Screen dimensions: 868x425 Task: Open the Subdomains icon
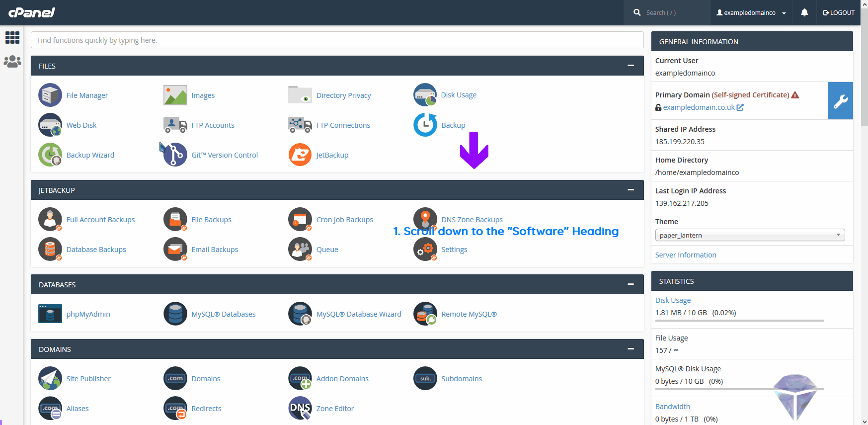click(425, 378)
